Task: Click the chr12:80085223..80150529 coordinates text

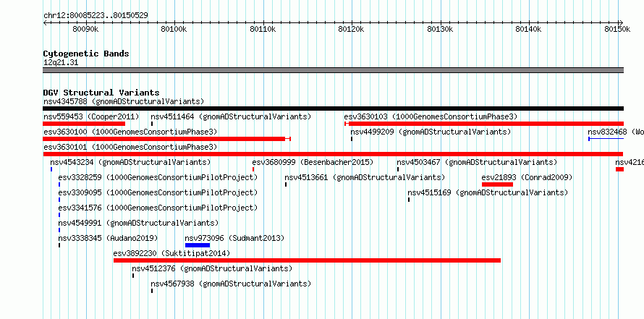Action: [96, 16]
